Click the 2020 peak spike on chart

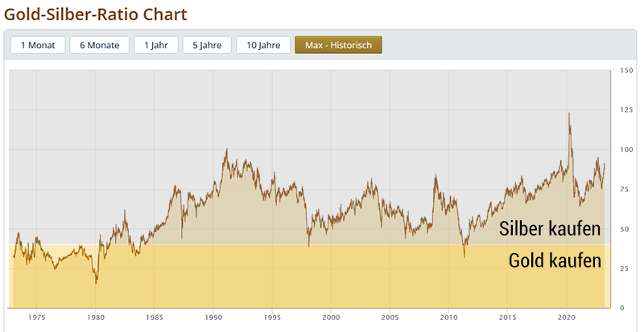pyautogui.click(x=569, y=114)
